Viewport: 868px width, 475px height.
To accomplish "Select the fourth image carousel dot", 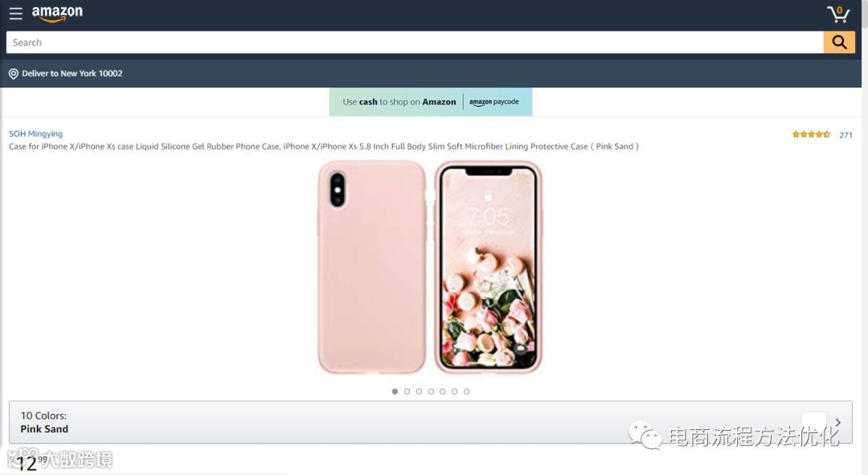I will point(431,391).
